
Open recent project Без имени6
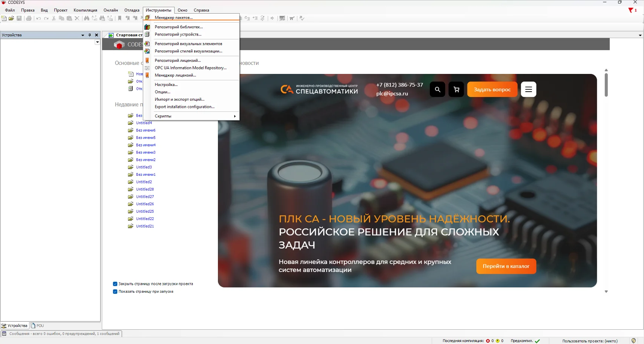click(x=146, y=131)
